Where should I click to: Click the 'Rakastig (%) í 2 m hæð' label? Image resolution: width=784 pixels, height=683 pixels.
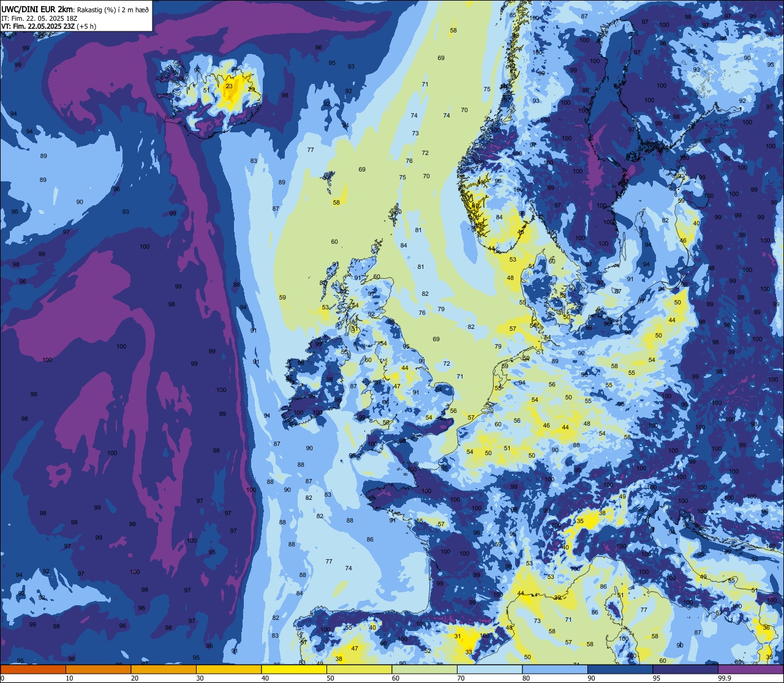click(112, 10)
